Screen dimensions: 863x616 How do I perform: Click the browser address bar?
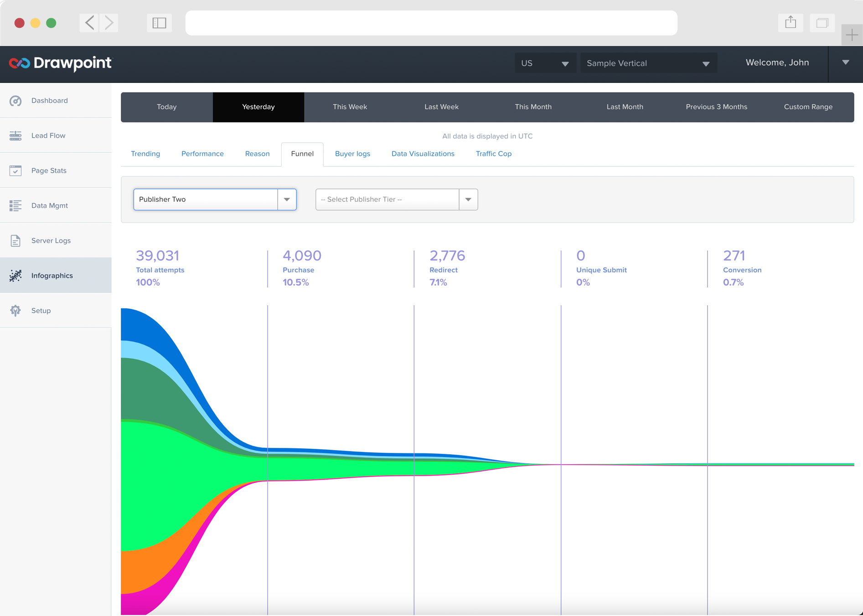point(431,23)
